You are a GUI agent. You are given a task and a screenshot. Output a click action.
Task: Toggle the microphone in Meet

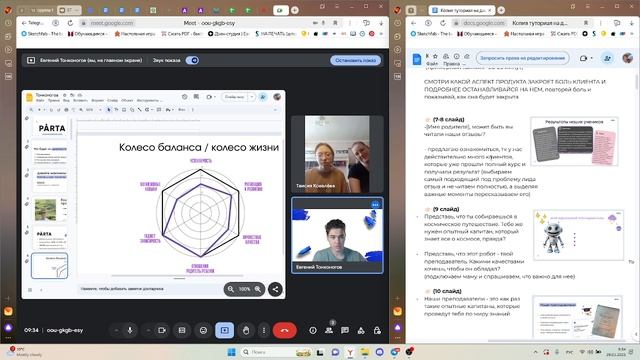click(130, 330)
